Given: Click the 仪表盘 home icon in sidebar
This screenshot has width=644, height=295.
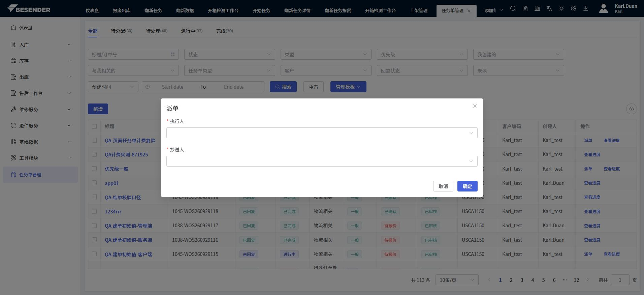Looking at the screenshot, I should pyautogui.click(x=13, y=28).
